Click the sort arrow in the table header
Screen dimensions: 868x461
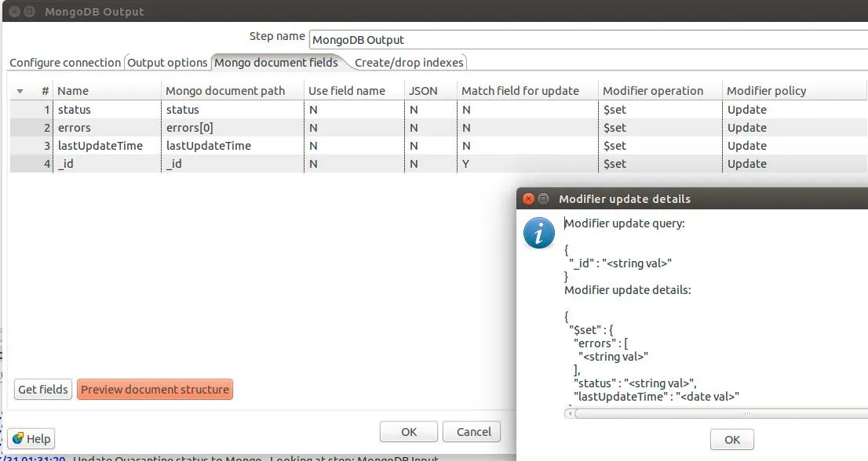(20, 91)
